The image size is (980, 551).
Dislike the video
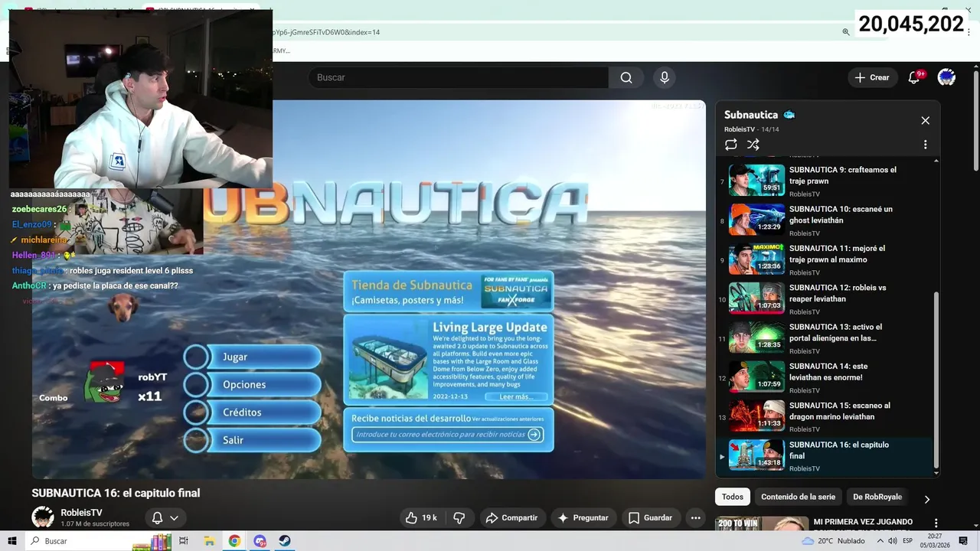pos(459,518)
